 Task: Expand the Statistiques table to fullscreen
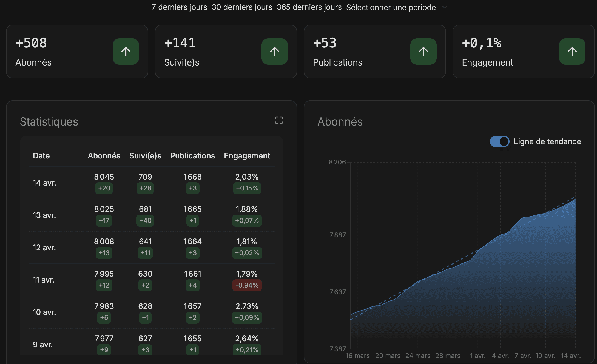click(x=279, y=120)
